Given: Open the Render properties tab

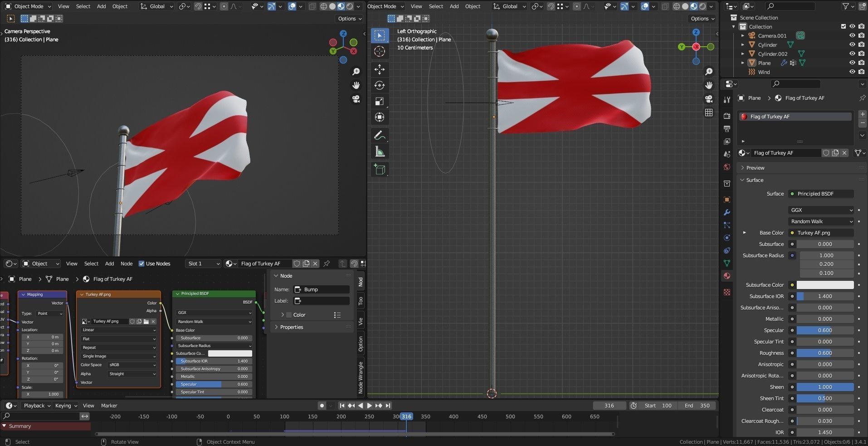Looking at the screenshot, I should (727, 116).
